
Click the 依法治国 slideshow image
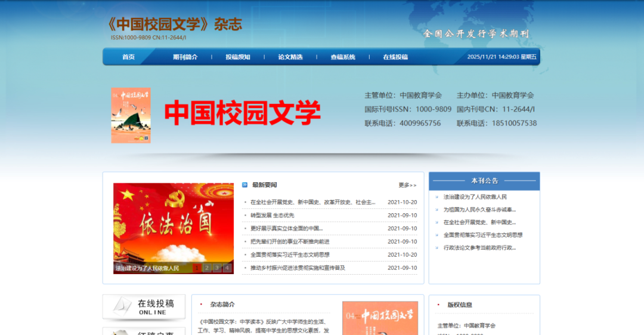[x=174, y=228]
